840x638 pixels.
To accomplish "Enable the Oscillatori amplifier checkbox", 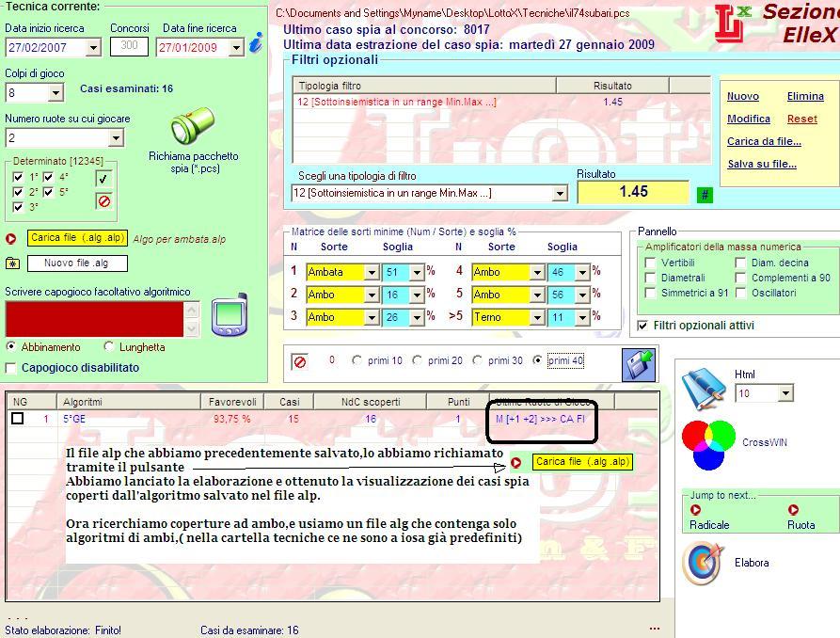I will click(x=740, y=293).
